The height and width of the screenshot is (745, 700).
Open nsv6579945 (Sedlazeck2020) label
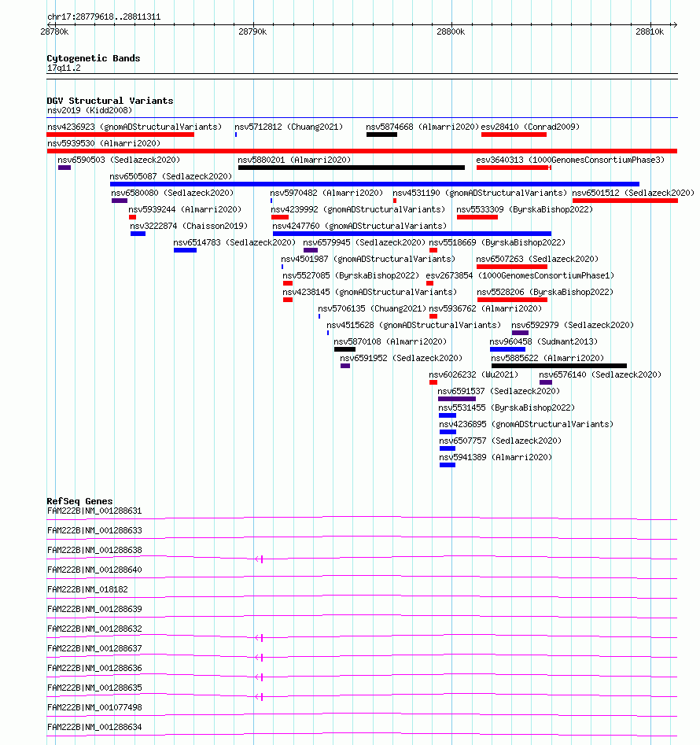[x=364, y=242]
